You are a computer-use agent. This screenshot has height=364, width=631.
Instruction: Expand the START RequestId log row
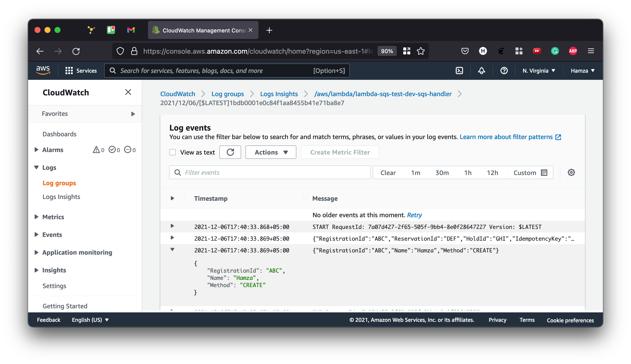[172, 226]
